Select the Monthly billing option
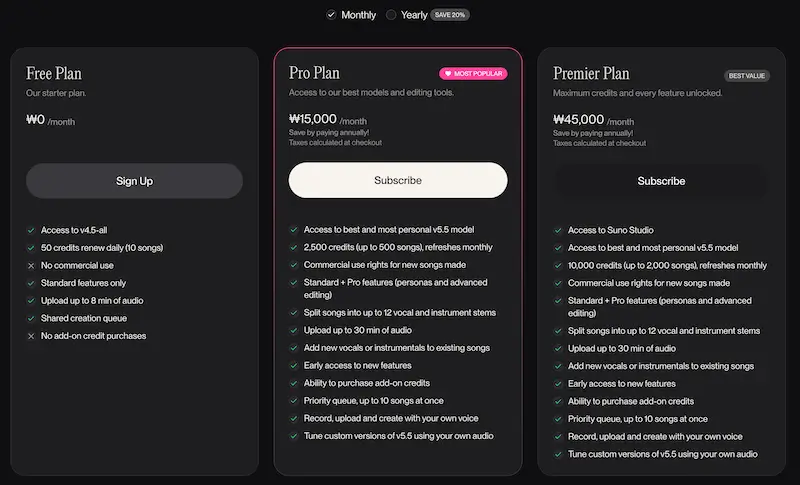This screenshot has height=485, width=800. [x=332, y=15]
